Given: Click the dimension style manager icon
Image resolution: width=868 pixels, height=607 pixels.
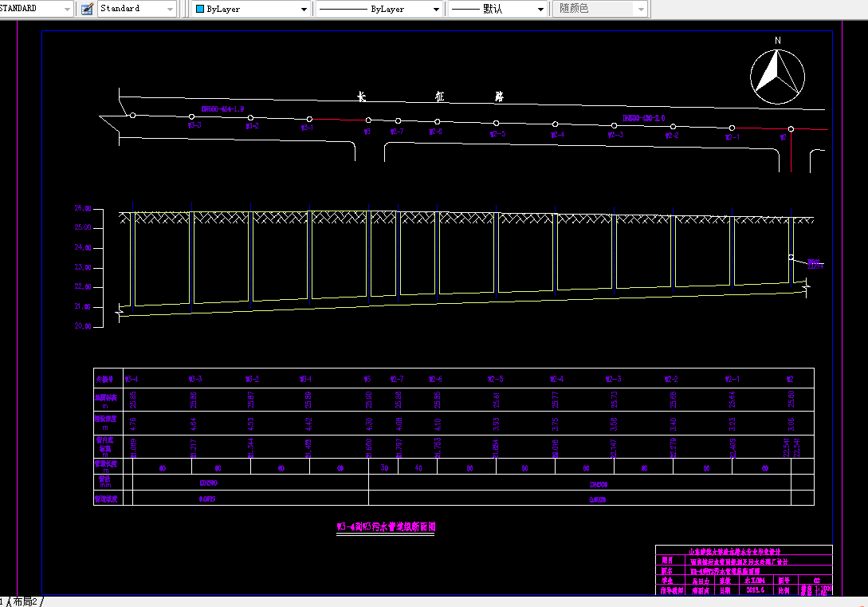Looking at the screenshot, I should (87, 9).
